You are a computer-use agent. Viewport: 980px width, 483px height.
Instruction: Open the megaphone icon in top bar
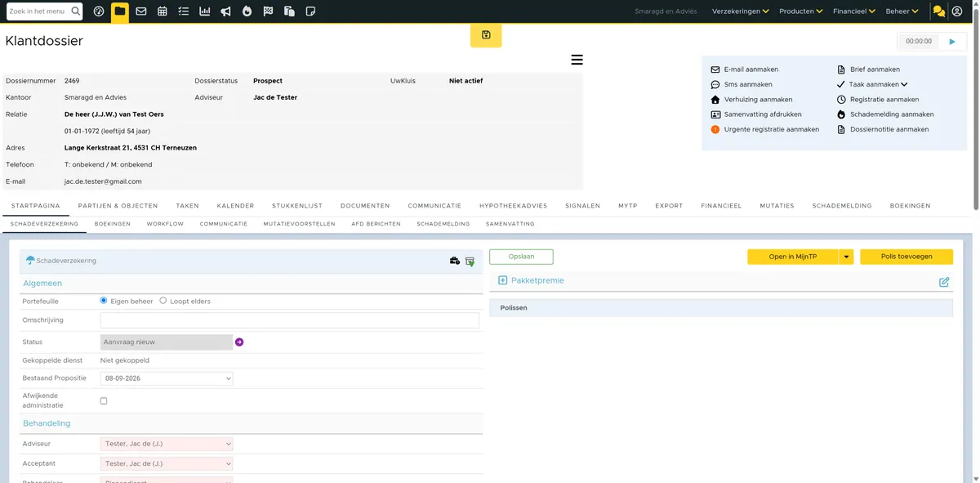[226, 11]
